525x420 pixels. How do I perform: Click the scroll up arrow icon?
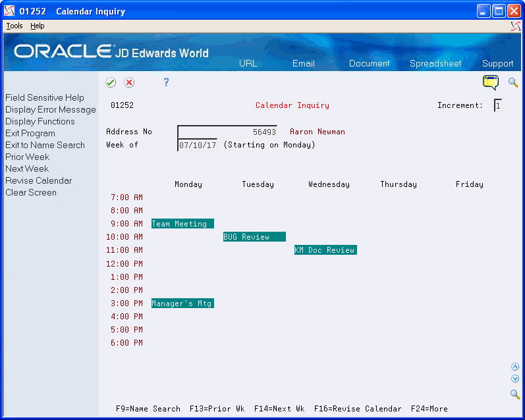pyautogui.click(x=515, y=367)
